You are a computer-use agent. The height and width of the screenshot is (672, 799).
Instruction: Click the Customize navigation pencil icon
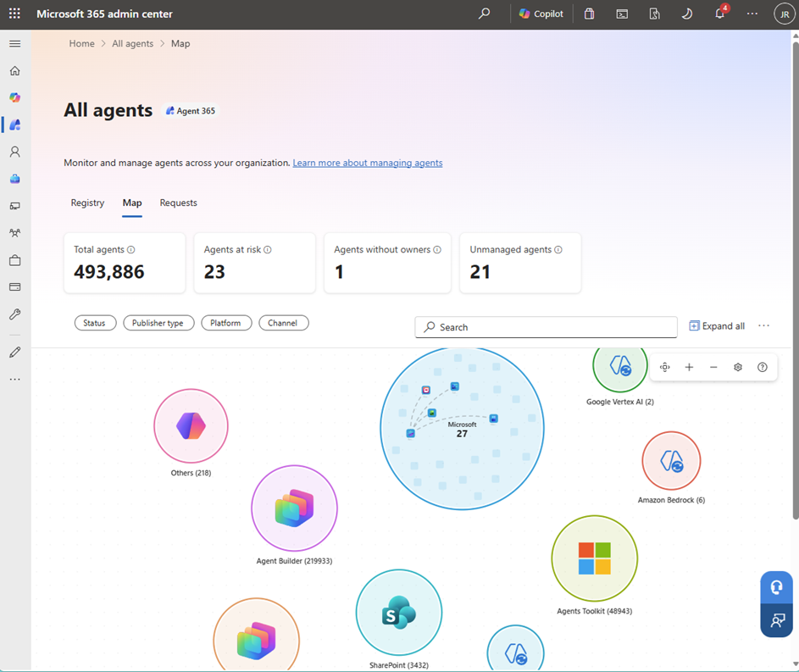click(15, 352)
